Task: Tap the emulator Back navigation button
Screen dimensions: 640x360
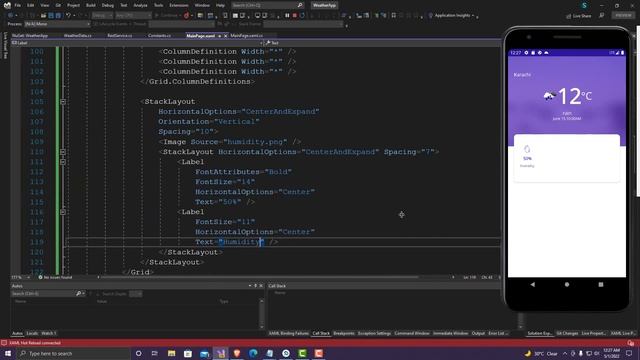Action: point(533,284)
